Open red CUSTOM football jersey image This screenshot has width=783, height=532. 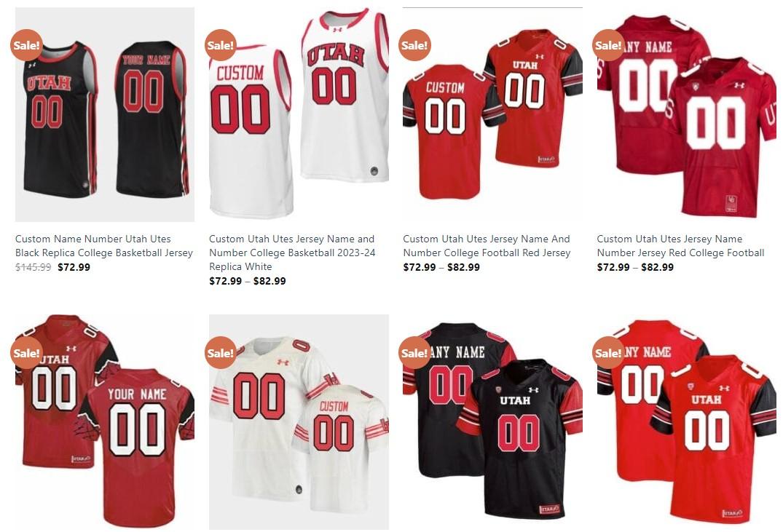tap(493, 114)
